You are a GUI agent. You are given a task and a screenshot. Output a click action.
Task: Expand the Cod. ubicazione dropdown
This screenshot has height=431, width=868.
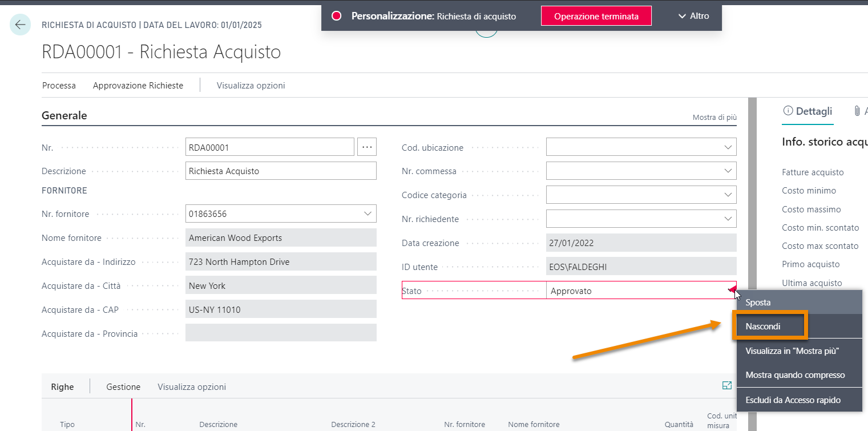click(728, 147)
